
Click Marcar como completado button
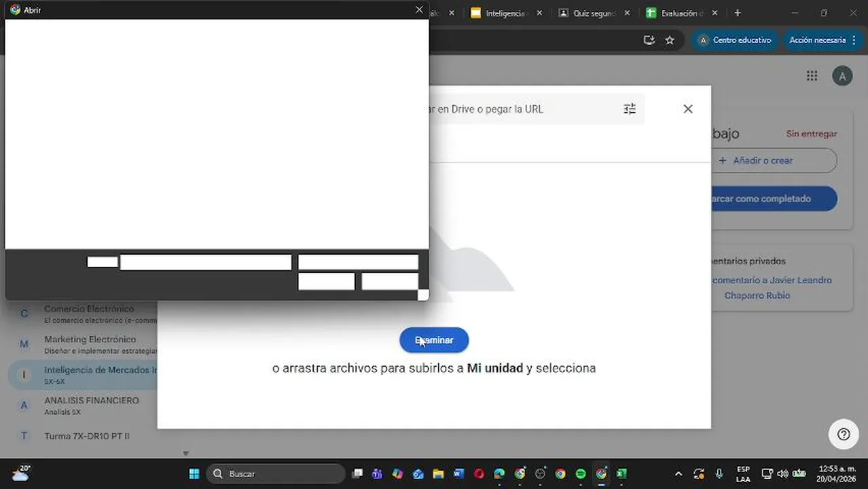click(x=774, y=199)
